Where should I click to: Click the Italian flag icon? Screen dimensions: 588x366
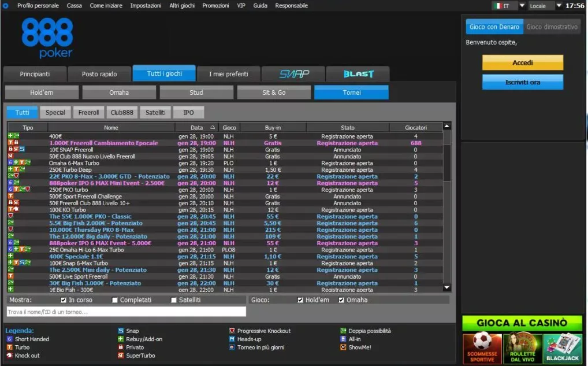click(x=498, y=6)
